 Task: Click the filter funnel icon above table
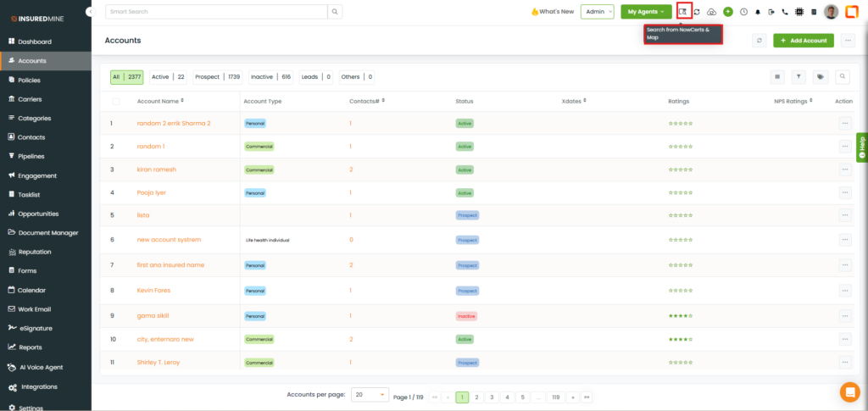coord(798,76)
